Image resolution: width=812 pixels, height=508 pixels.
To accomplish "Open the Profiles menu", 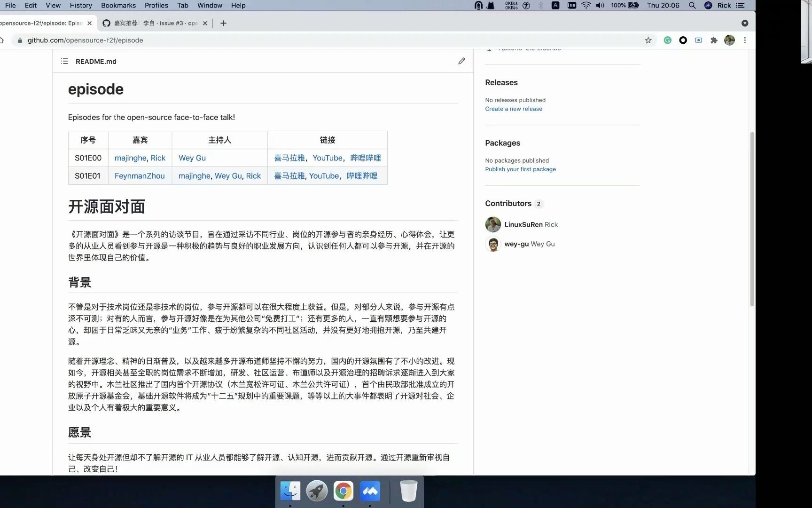I will [x=156, y=5].
